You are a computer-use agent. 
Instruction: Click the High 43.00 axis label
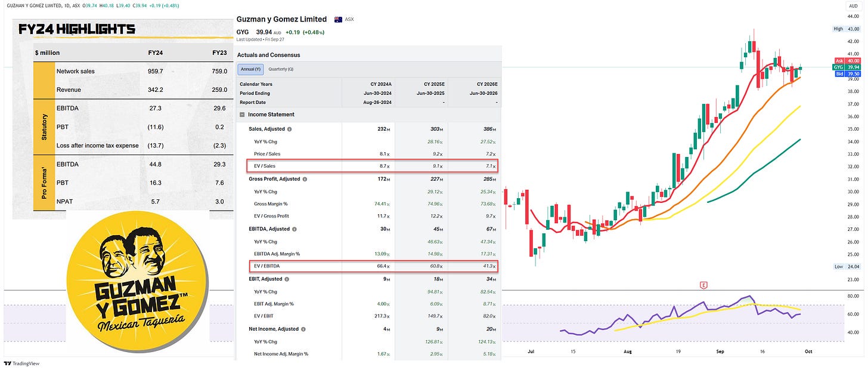[847, 29]
